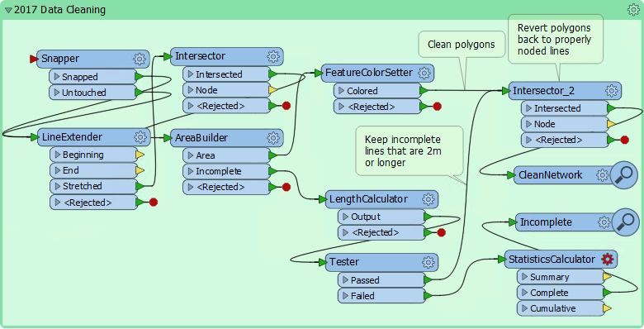Expand the Intersector Intersected port attributes
Viewport: 644px width, 329px height.
point(191,74)
